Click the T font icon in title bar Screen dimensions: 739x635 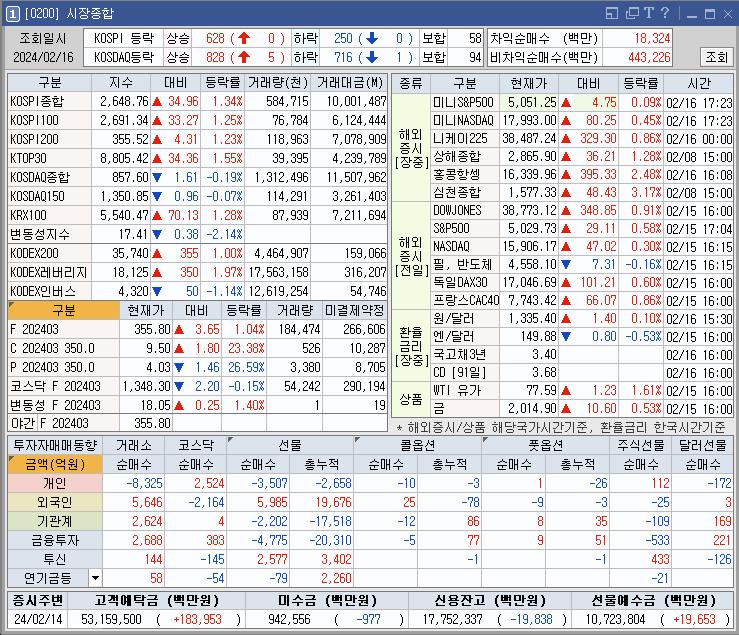[x=649, y=13]
